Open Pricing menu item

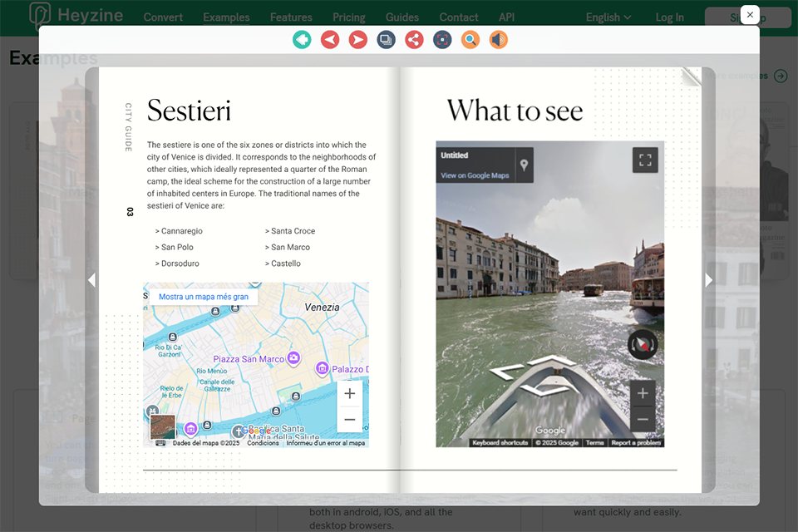349,17
